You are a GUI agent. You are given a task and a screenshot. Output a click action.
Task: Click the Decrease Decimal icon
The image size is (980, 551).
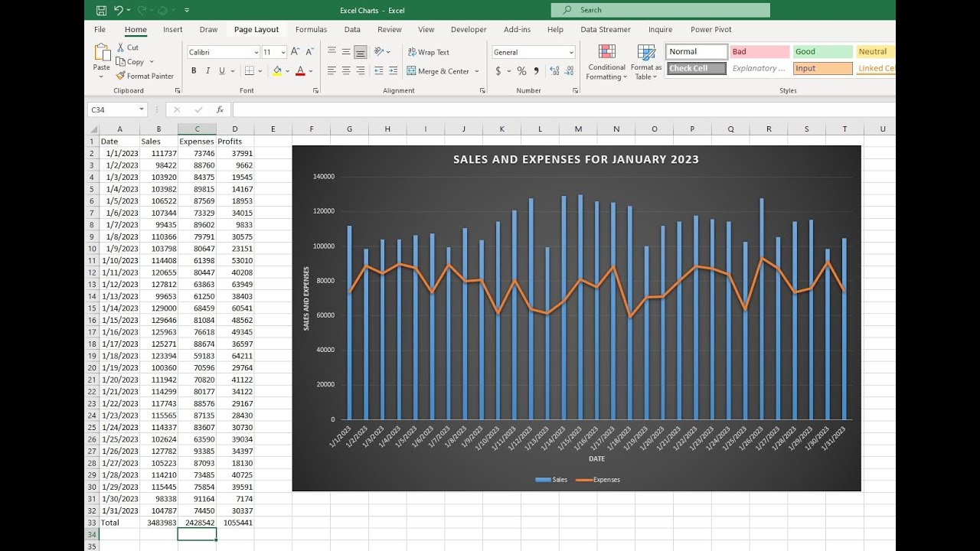[x=569, y=70]
